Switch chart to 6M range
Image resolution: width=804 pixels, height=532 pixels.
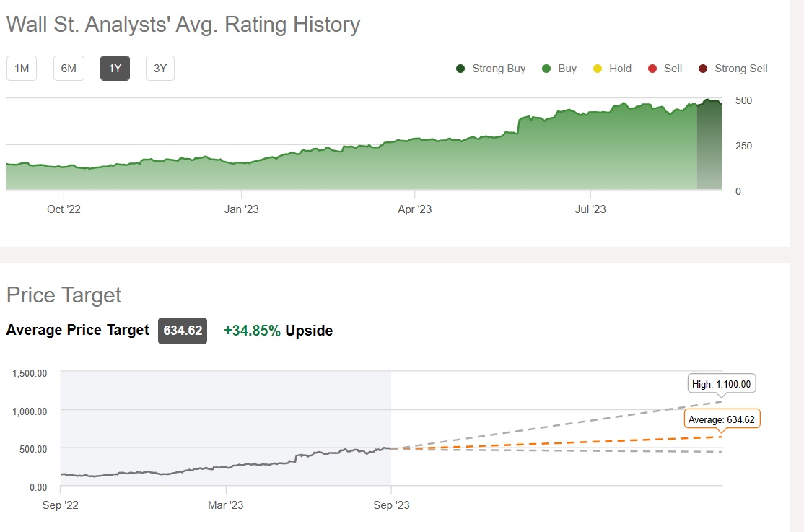69,69
